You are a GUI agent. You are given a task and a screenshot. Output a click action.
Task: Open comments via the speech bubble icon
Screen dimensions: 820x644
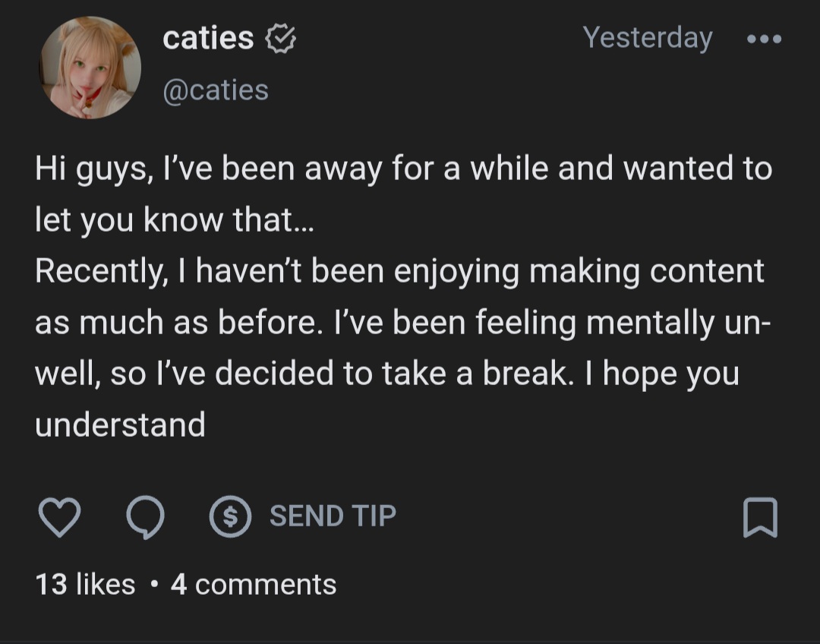point(144,518)
